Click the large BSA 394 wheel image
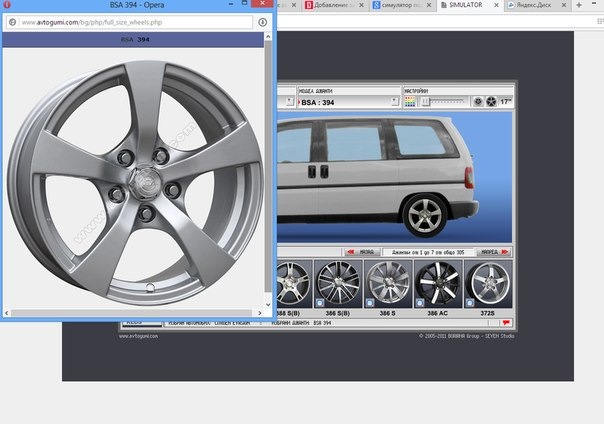The width and height of the screenshot is (604, 424). 135,183
